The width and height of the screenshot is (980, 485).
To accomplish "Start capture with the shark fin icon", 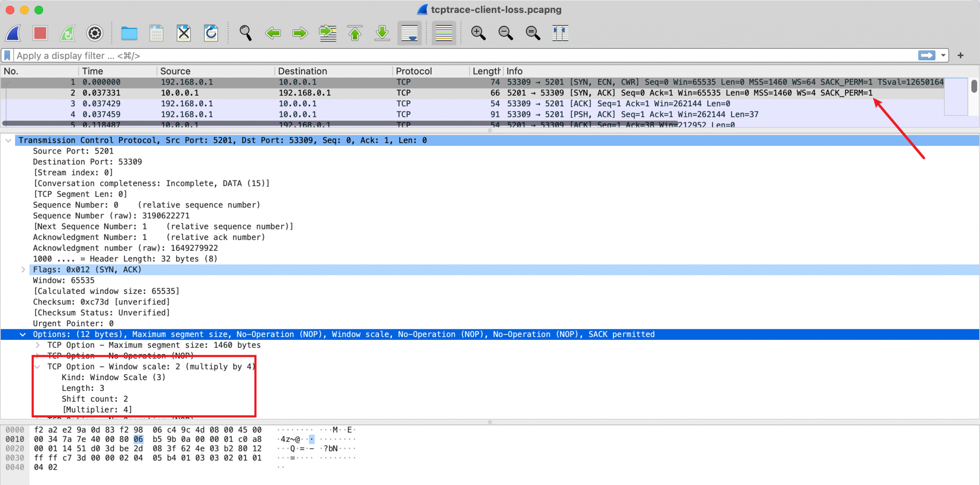I will [13, 33].
